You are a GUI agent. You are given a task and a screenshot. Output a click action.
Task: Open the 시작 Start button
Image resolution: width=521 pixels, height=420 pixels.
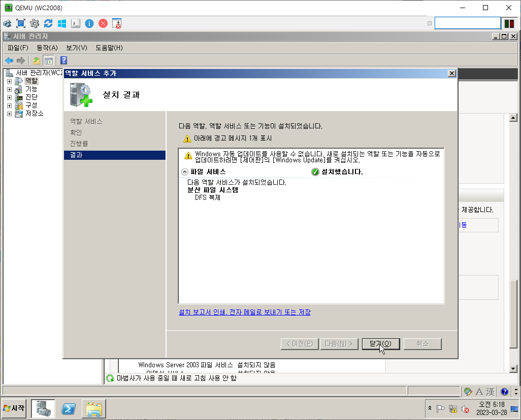[x=14, y=408]
